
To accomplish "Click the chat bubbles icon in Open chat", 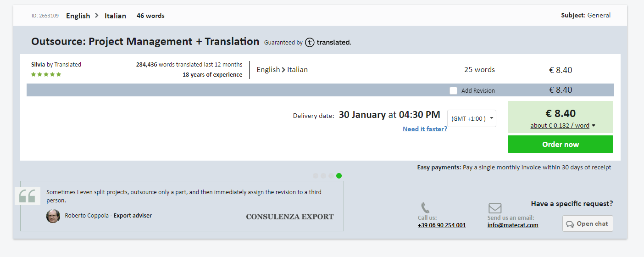I will click(x=570, y=224).
